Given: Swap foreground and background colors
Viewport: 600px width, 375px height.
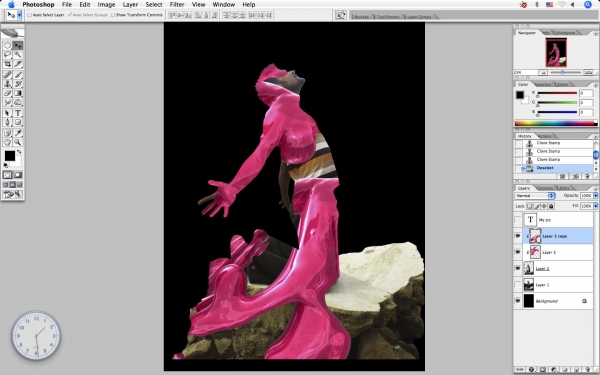Looking at the screenshot, I should point(19,152).
